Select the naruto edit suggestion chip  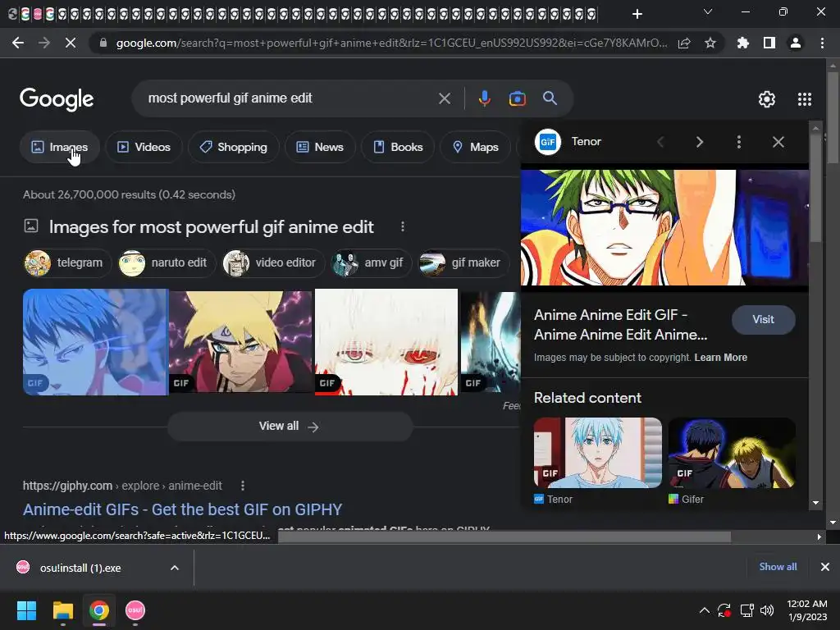click(x=167, y=263)
